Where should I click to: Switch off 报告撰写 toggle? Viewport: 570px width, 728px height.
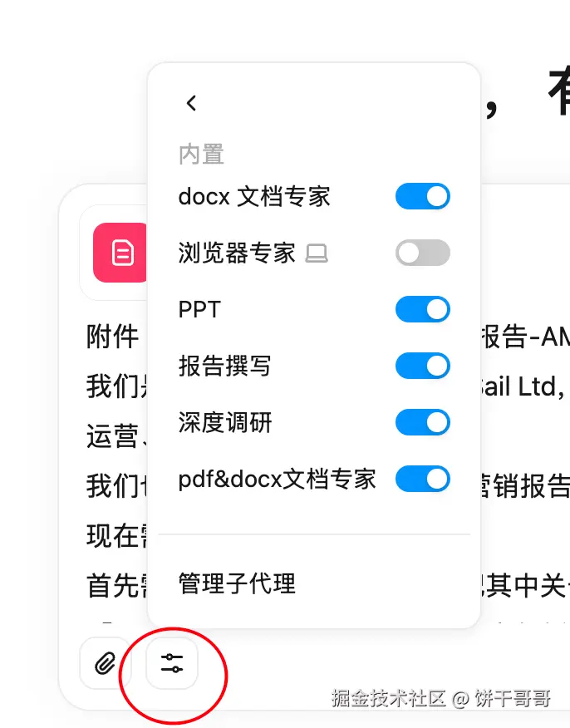(422, 366)
